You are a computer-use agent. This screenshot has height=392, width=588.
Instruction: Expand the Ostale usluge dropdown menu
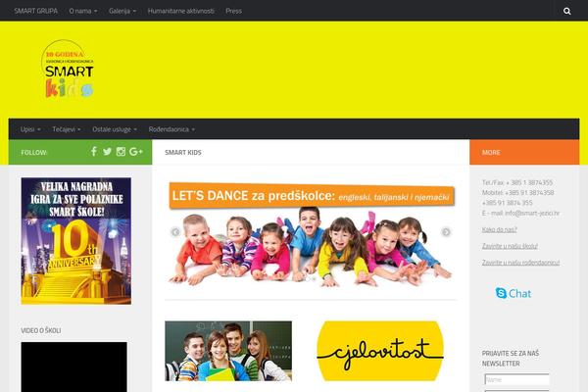pyautogui.click(x=115, y=129)
